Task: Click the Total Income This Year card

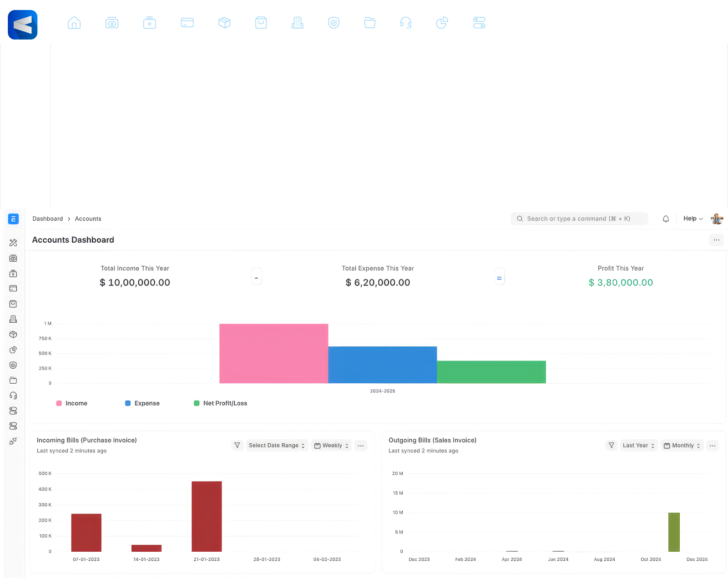Action: [135, 276]
